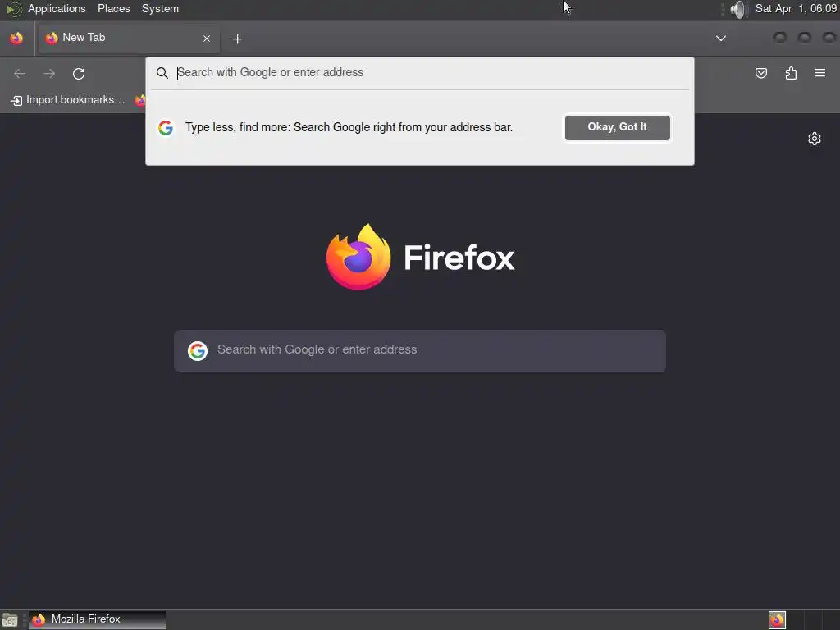The image size is (840, 630).
Task: Dismiss the tip with Okay, Got It
Action: (x=617, y=127)
